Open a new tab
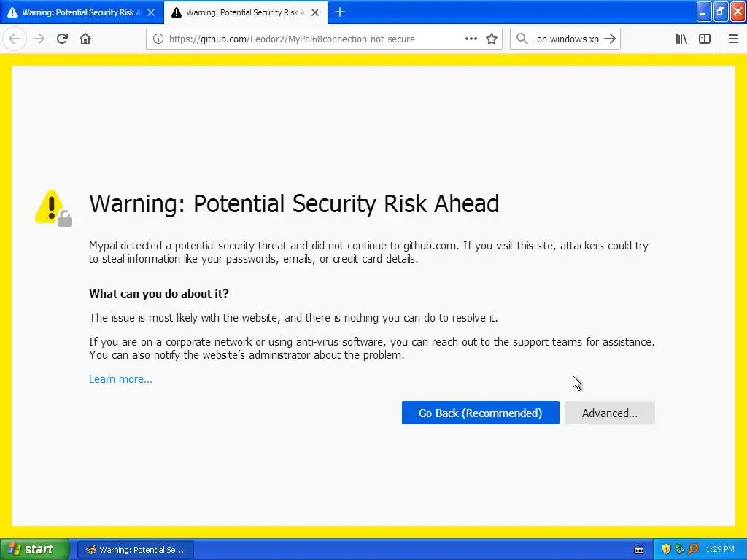Screen dimensions: 747x560 340,12
